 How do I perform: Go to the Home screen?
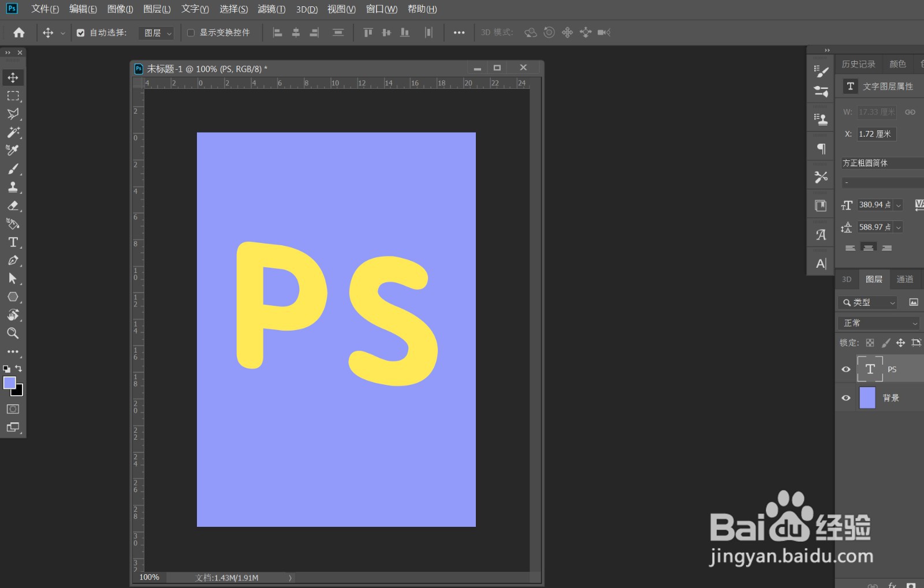click(19, 33)
